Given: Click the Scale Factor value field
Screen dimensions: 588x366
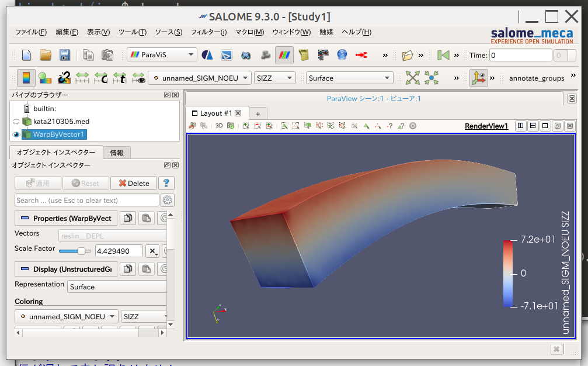Looking at the screenshot, I should tap(119, 251).
